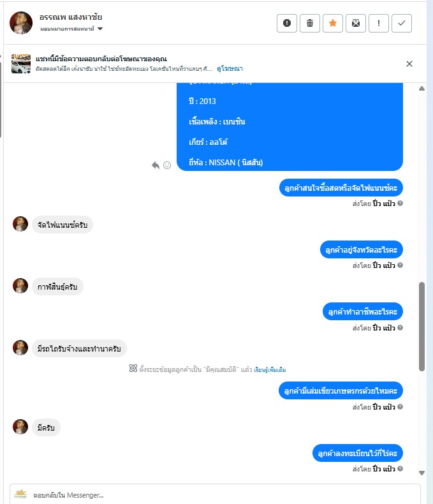
Task: Reply to the NISSAN details message
Action: point(156,165)
